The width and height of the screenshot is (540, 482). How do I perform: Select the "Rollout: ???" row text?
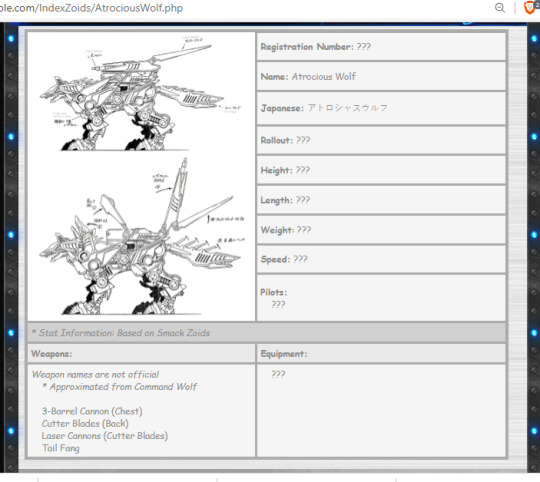(285, 140)
